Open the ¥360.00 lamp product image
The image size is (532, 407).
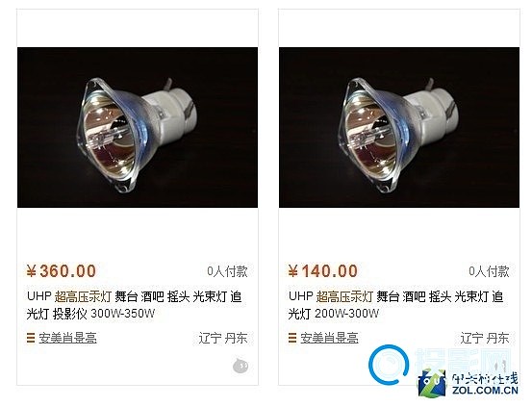[138, 127]
